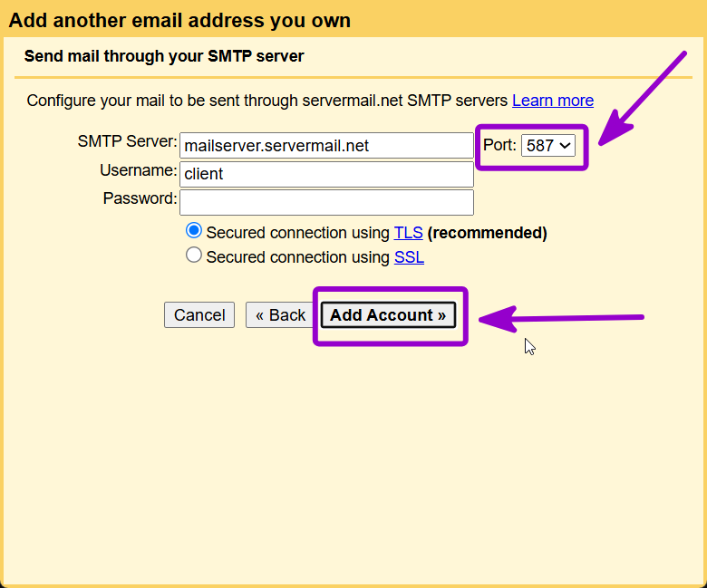Go back with the Back button
This screenshot has height=588, width=707.
point(280,314)
